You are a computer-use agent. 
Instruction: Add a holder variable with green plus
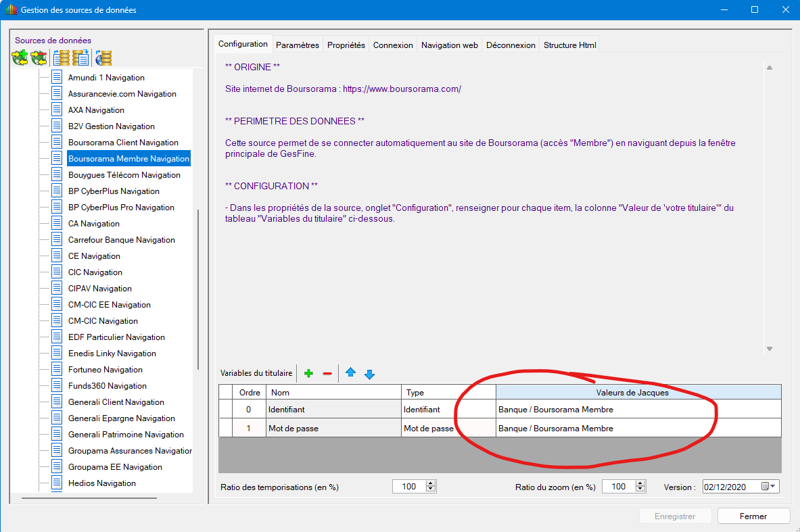coord(308,373)
